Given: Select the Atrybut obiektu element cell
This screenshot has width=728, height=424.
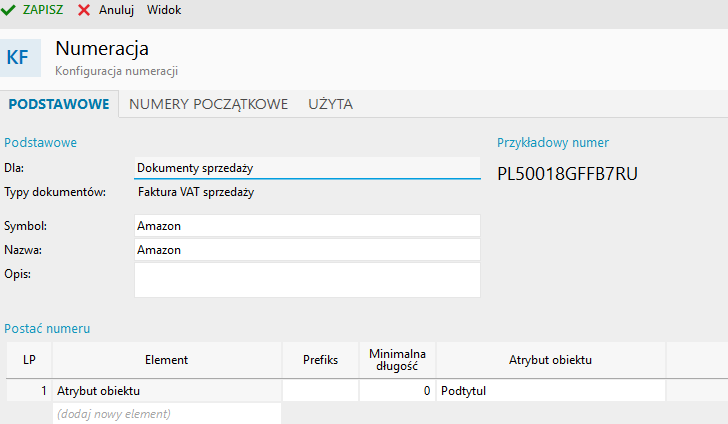Looking at the screenshot, I should [166, 391].
